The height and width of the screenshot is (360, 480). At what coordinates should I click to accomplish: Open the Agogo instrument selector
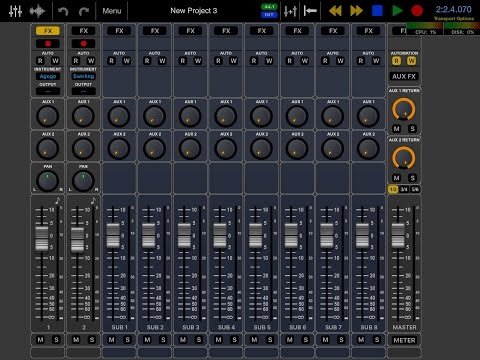coord(48,76)
